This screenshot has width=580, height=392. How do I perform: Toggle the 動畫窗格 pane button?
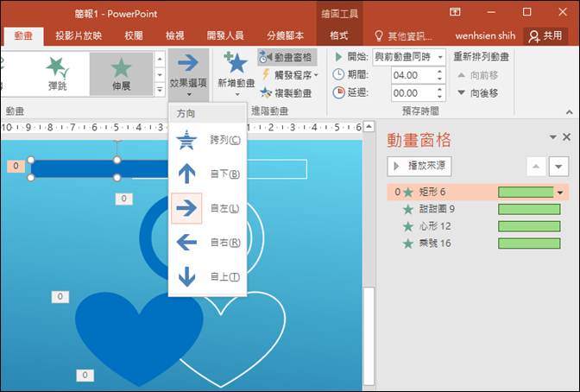coord(287,57)
